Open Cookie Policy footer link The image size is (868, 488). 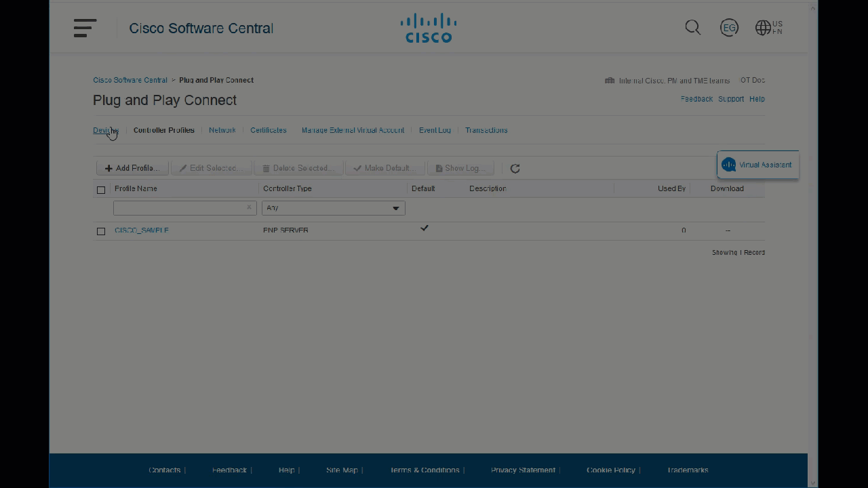pyautogui.click(x=610, y=470)
